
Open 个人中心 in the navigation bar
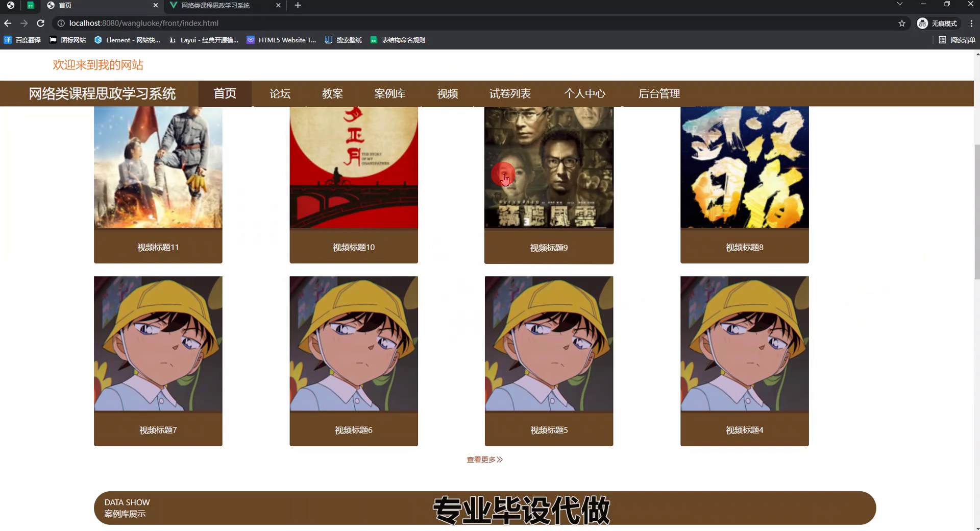(x=585, y=93)
